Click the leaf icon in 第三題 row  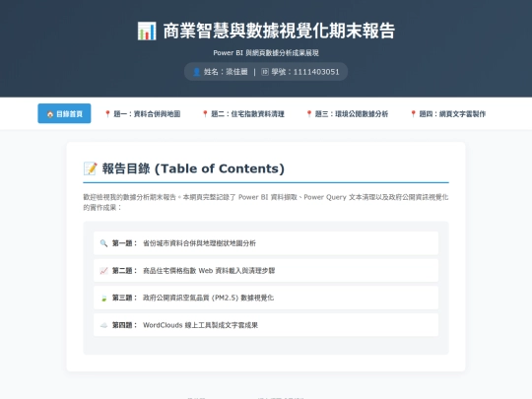(103, 298)
